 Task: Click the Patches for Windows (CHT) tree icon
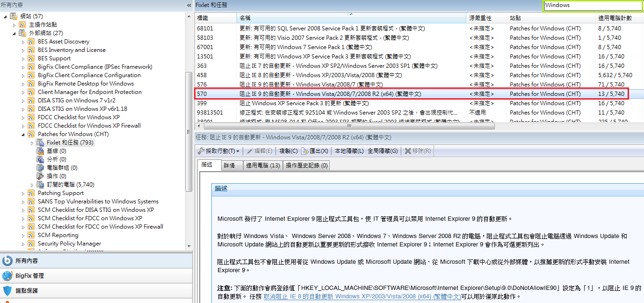click(31, 134)
